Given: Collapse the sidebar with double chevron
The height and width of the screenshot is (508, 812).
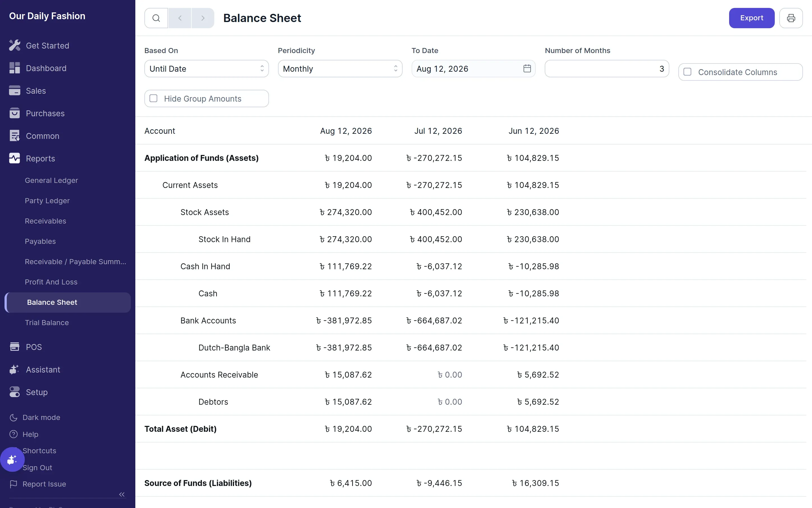Looking at the screenshot, I should click(x=122, y=494).
